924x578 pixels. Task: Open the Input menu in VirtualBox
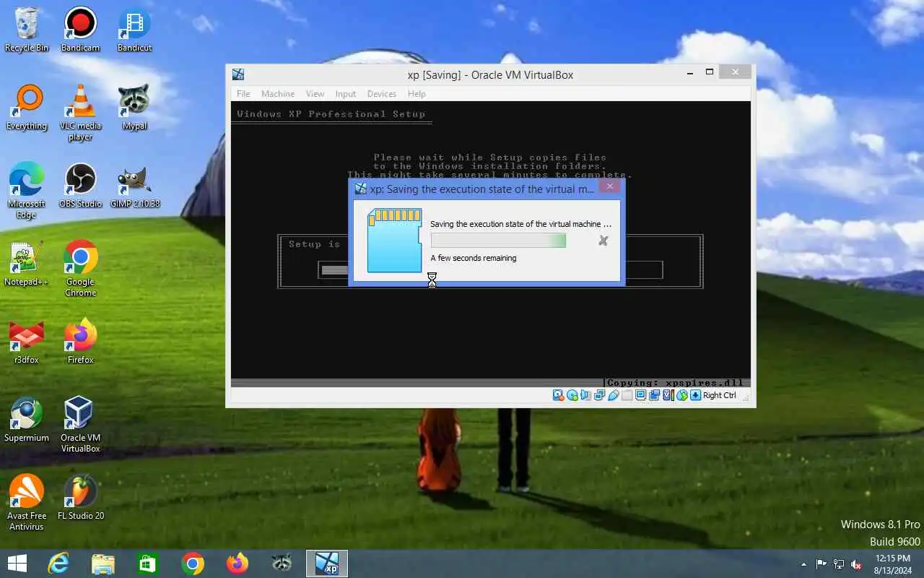(x=346, y=94)
